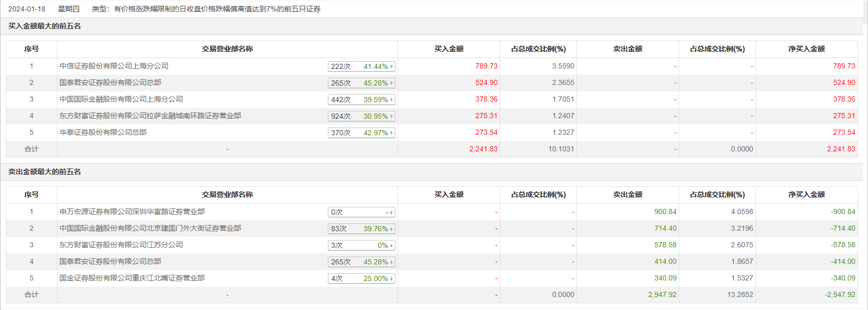Click the arrow icon beside 4次 25.00%
Image resolution: width=868 pixels, height=310 pixels.
pos(392,278)
